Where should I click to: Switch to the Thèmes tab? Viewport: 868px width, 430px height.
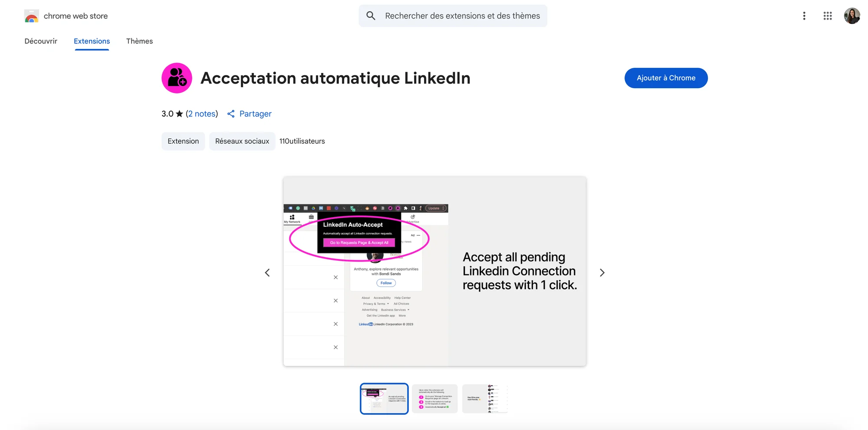click(139, 41)
